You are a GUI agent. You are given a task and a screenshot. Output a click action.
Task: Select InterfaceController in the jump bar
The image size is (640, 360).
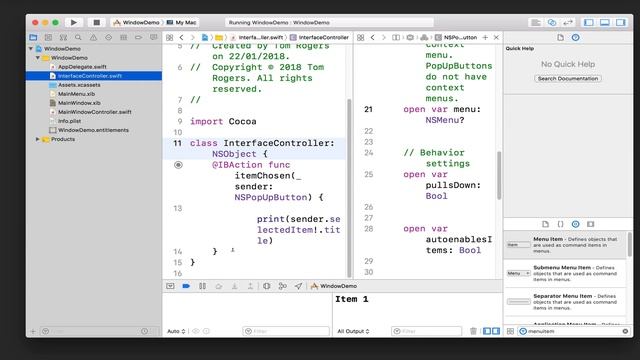pos(320,38)
